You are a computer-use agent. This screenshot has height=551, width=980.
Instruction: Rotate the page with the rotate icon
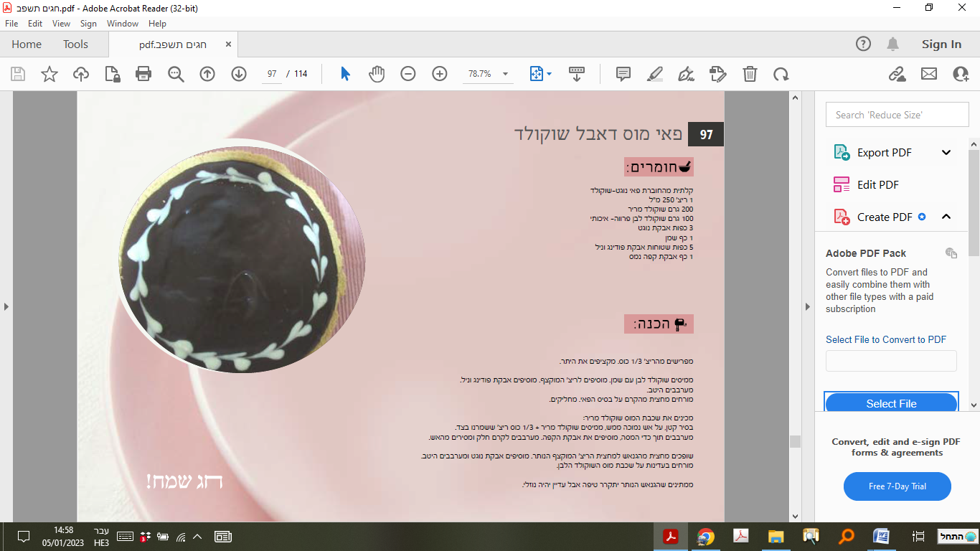point(781,74)
